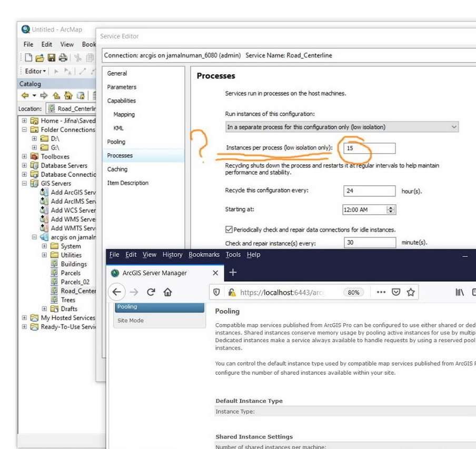Screen dimensions: 476x449
Task: Open the ArcMap View menu
Action: pyautogui.click(x=67, y=44)
